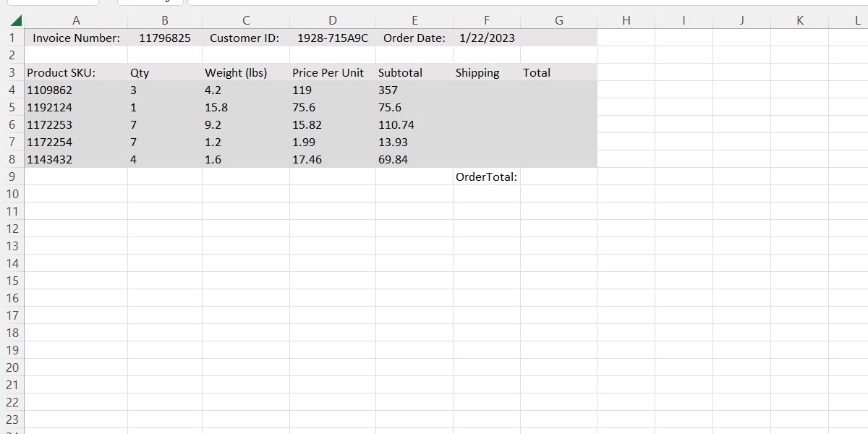Select column C header
The width and height of the screenshot is (868, 434).
[246, 20]
